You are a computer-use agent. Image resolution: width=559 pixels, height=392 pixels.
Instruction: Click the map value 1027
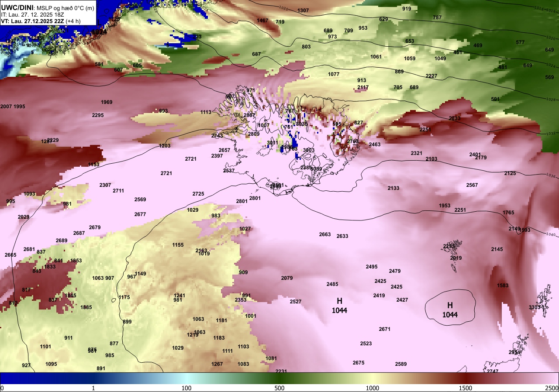(245, 229)
